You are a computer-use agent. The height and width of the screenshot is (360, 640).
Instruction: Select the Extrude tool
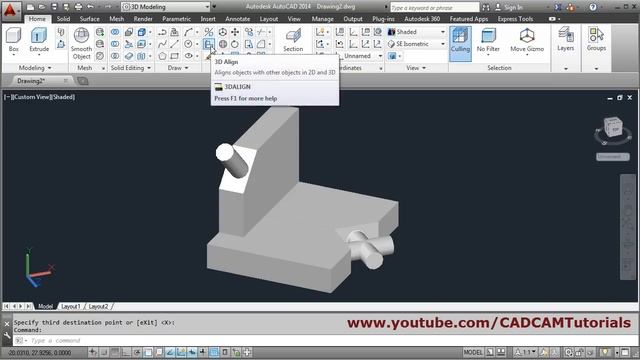[x=39, y=41]
